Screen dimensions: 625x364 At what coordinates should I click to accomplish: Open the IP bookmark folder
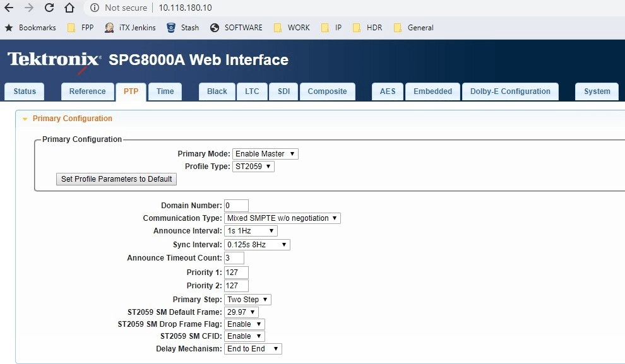point(331,28)
